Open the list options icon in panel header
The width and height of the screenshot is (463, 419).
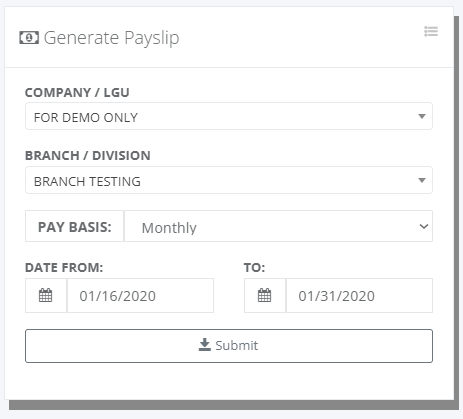tap(431, 32)
